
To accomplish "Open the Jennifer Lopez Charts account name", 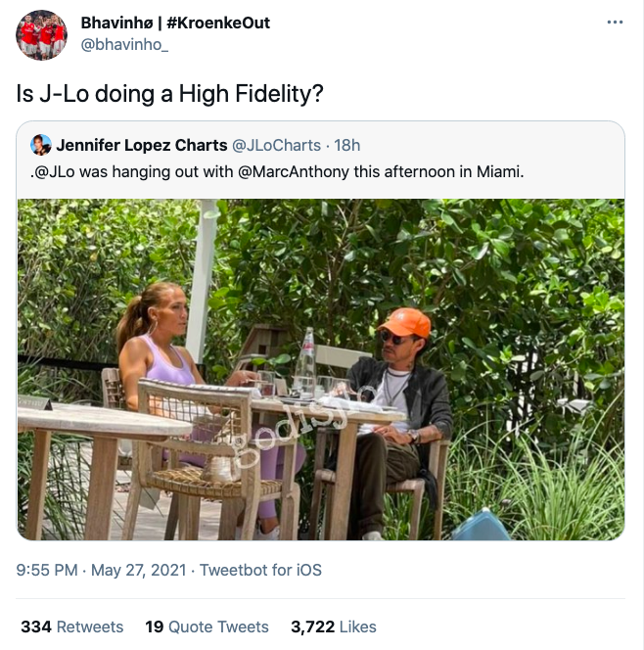I will [142, 145].
